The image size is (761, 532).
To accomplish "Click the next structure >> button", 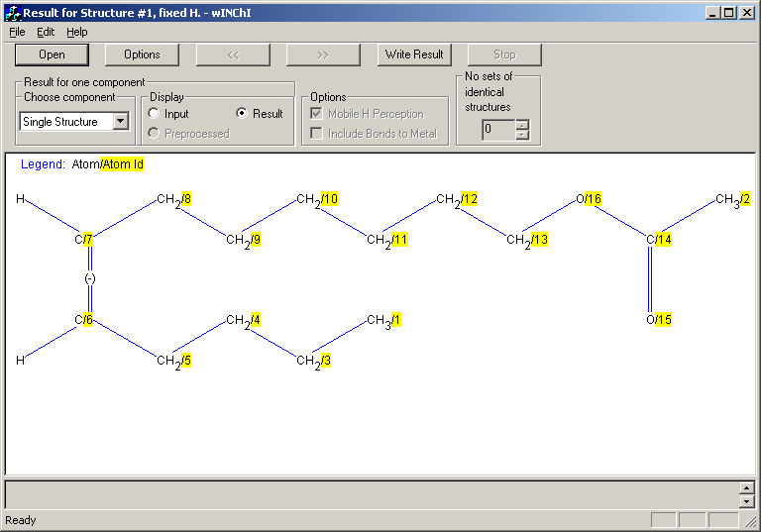I will (x=323, y=54).
